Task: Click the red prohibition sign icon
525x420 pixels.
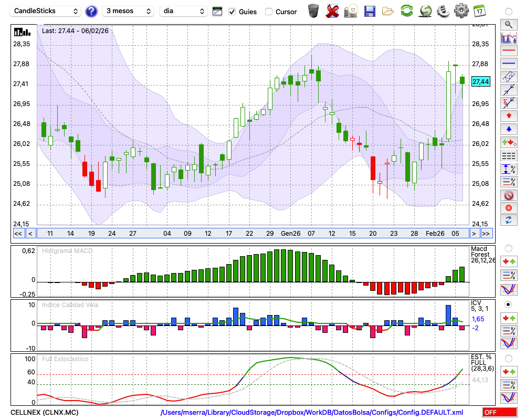Action: click(509, 195)
